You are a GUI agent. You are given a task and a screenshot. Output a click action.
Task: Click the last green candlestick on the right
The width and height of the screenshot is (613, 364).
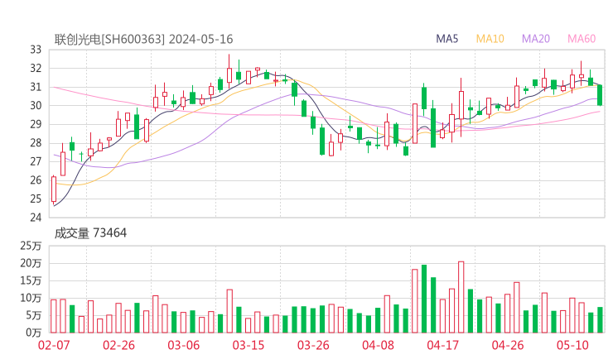point(600,95)
